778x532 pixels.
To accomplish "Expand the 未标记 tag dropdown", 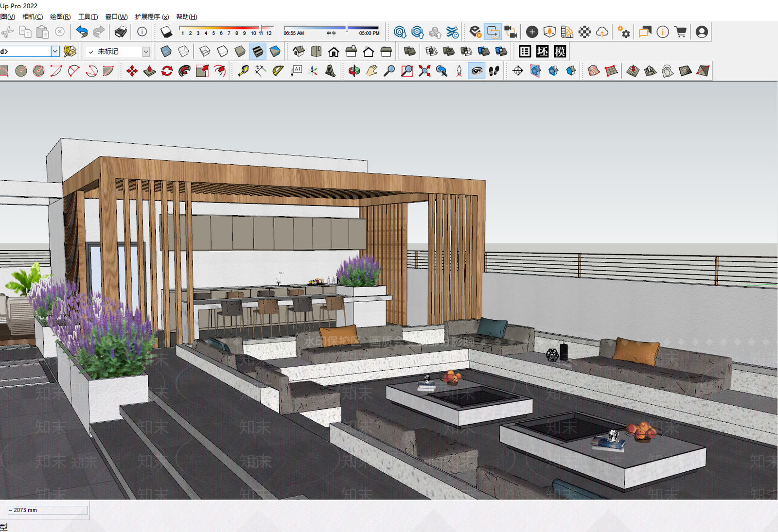I will point(145,51).
